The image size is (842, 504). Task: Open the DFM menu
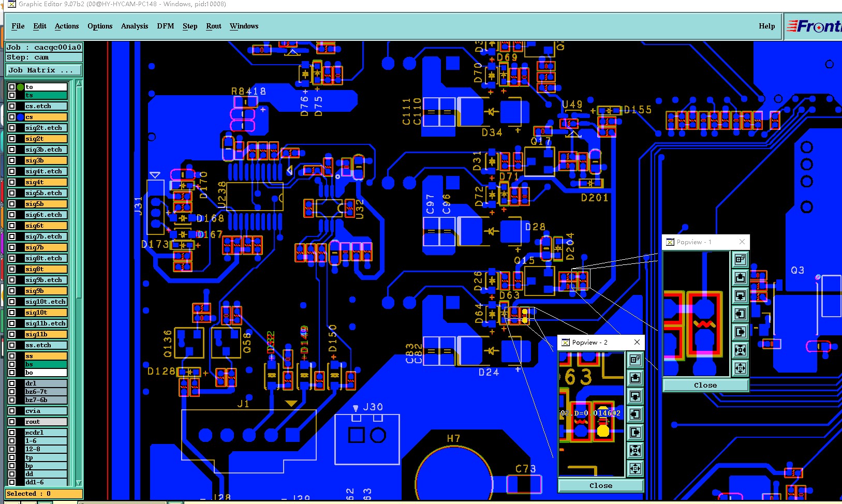click(x=166, y=26)
